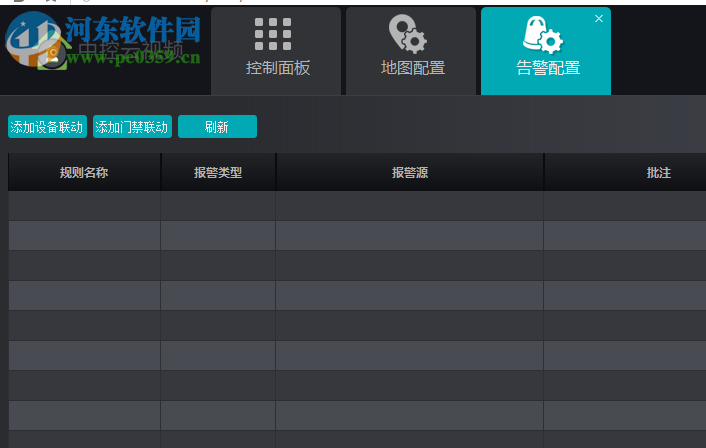This screenshot has height=448, width=706.
Task: Click the 规则名称 column header
Action: pos(84,172)
